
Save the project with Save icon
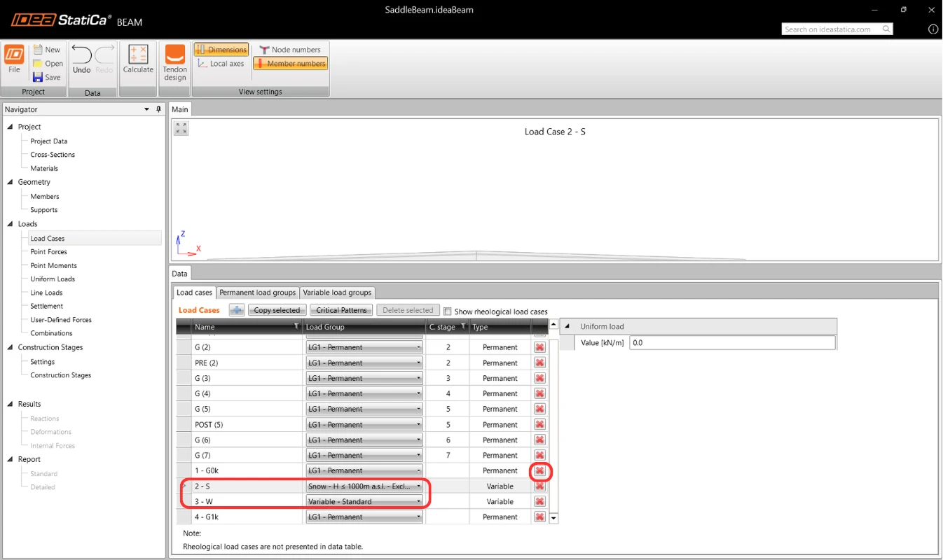(x=38, y=77)
